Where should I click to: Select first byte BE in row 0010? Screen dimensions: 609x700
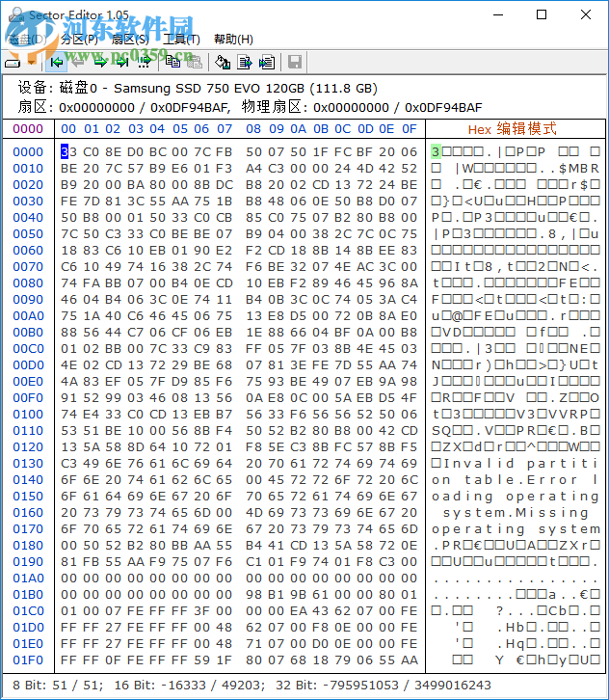point(68,169)
